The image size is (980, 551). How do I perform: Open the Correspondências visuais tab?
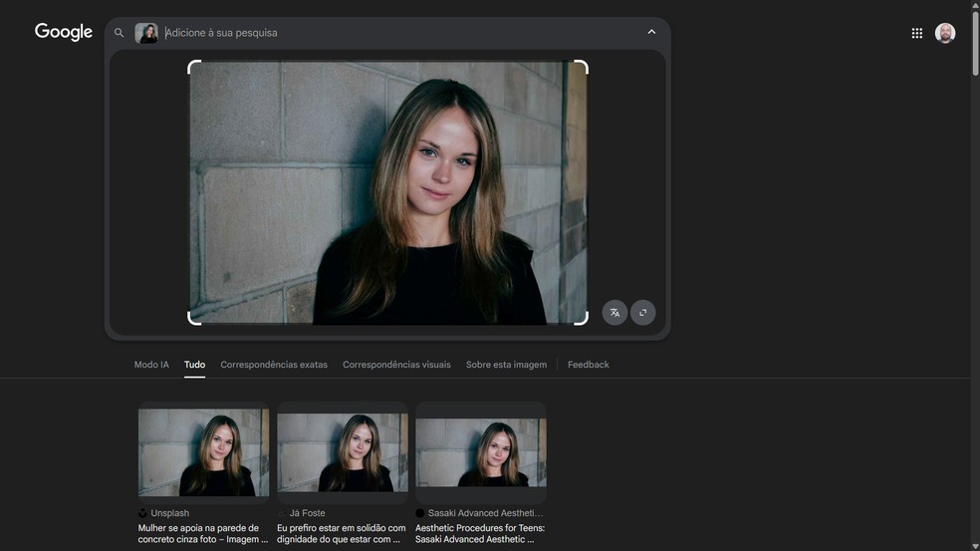point(396,365)
